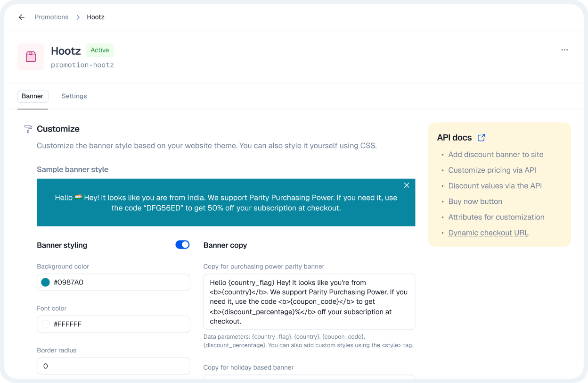Viewport: 588px width, 383px height.
Task: Click the back arrow icon
Action: tap(22, 17)
